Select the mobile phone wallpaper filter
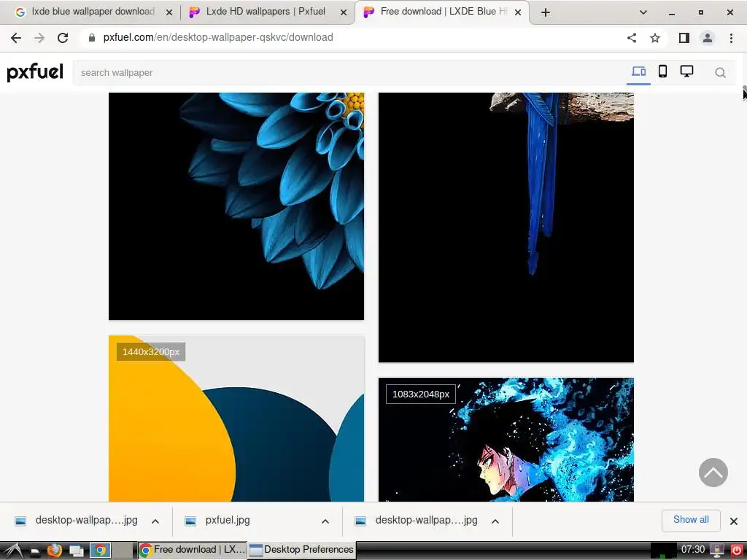 pos(662,71)
